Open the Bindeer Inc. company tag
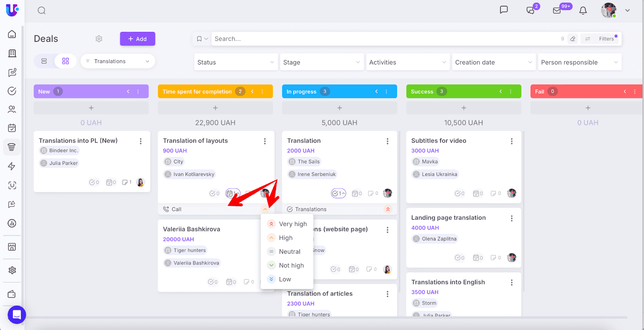This screenshot has width=644, height=330. 59,150
